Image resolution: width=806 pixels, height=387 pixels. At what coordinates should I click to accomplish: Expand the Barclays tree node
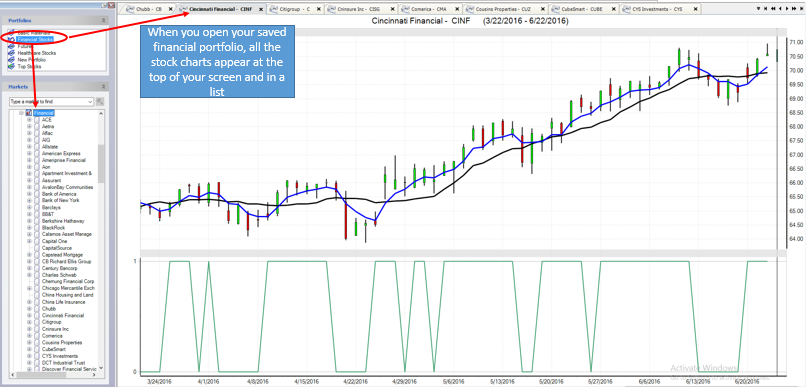pos(29,208)
